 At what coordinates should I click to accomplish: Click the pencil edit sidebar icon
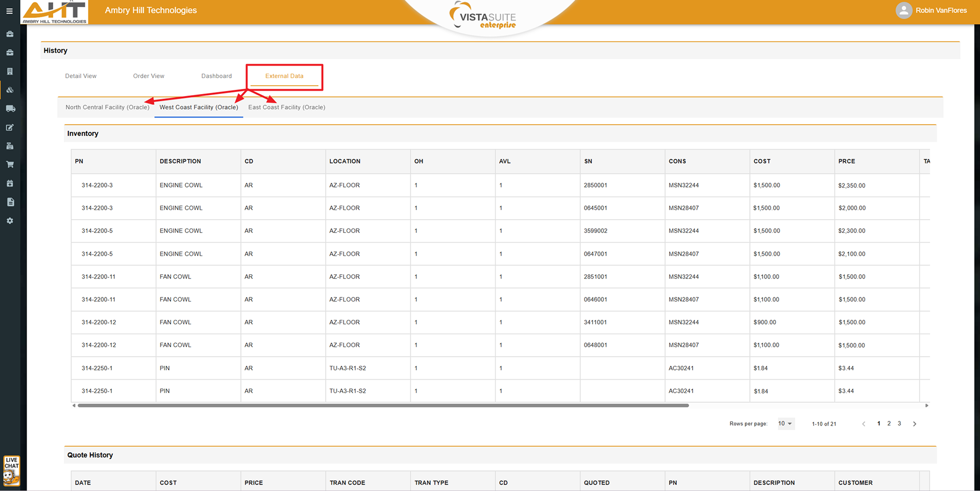10,128
